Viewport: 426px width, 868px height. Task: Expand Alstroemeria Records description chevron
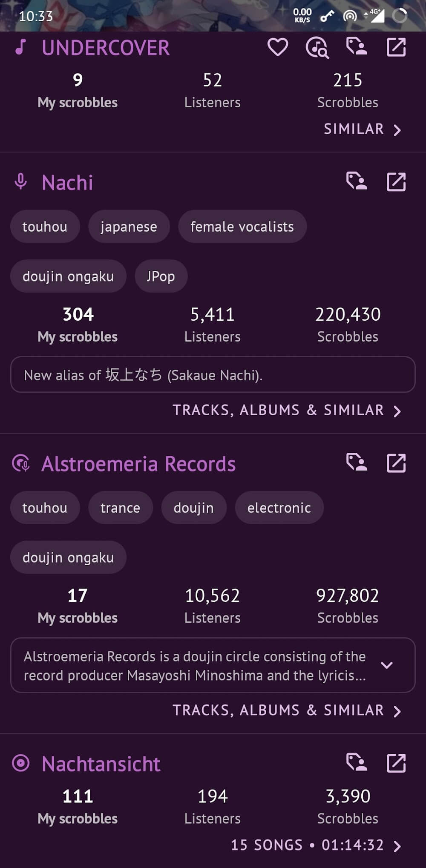click(387, 665)
